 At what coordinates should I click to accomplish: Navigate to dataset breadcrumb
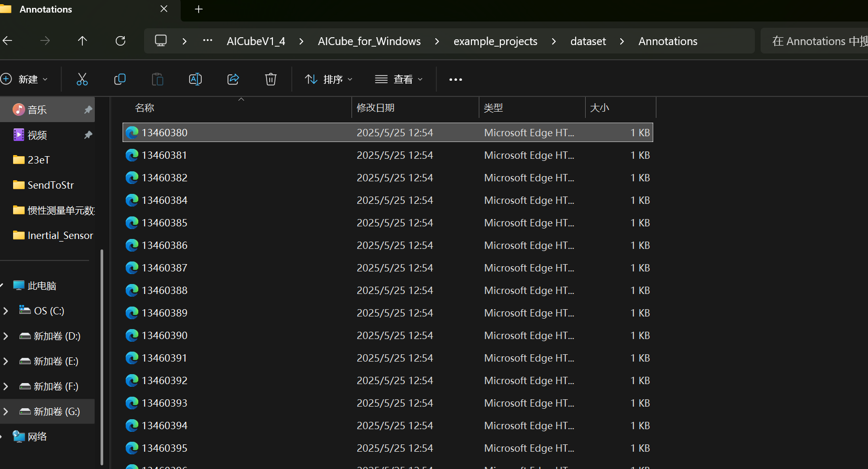588,41
